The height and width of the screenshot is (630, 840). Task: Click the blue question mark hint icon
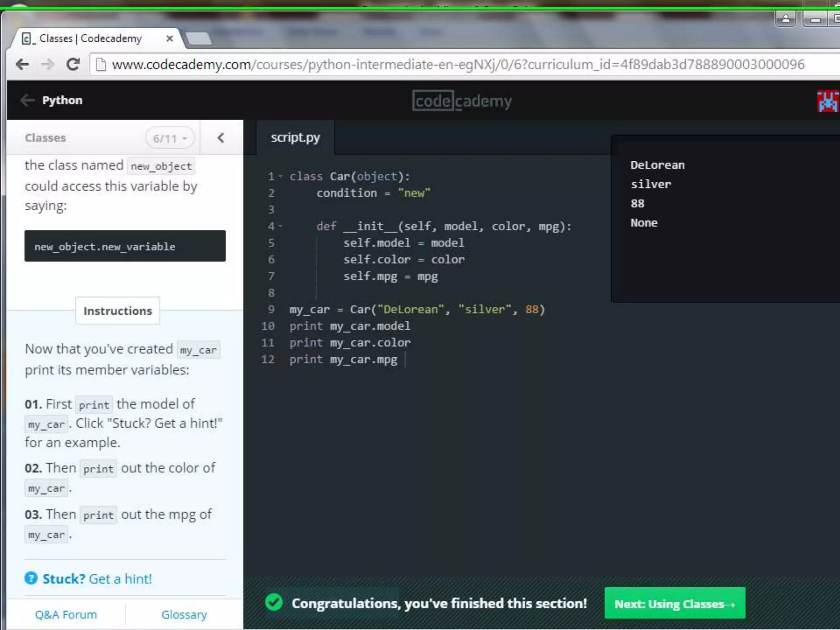point(31,578)
